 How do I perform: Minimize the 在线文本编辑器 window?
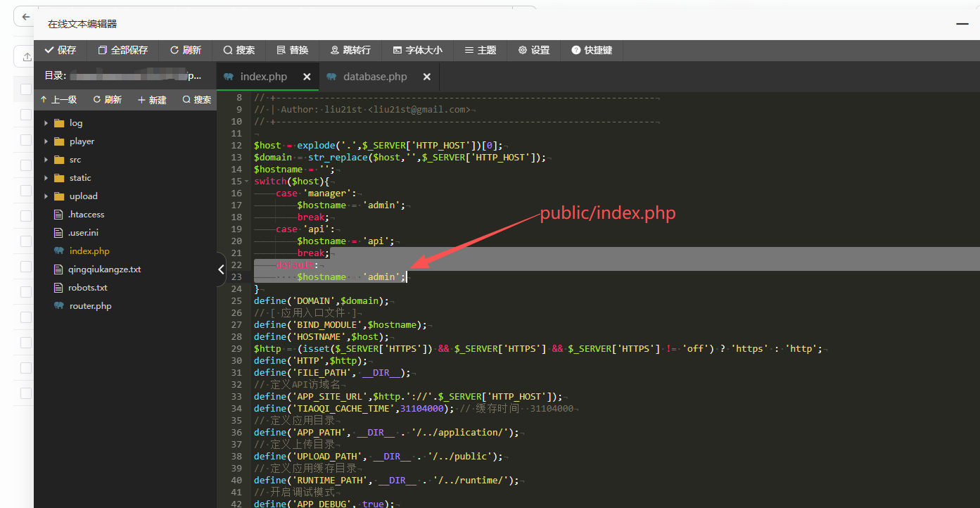(x=962, y=24)
